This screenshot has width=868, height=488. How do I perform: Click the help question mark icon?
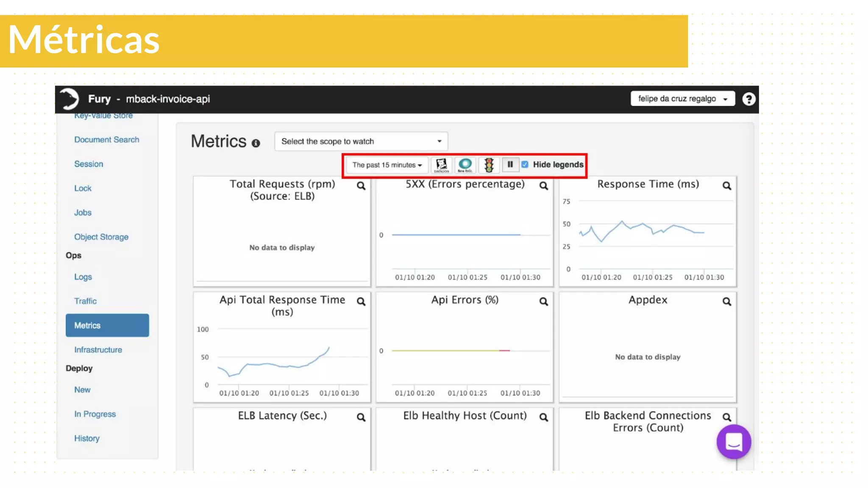pos(748,99)
